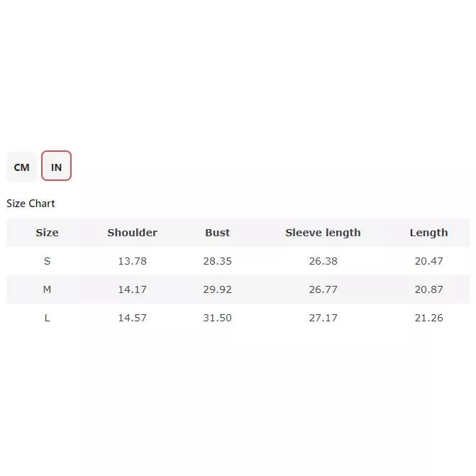Click the Sleeve length column header

click(323, 233)
